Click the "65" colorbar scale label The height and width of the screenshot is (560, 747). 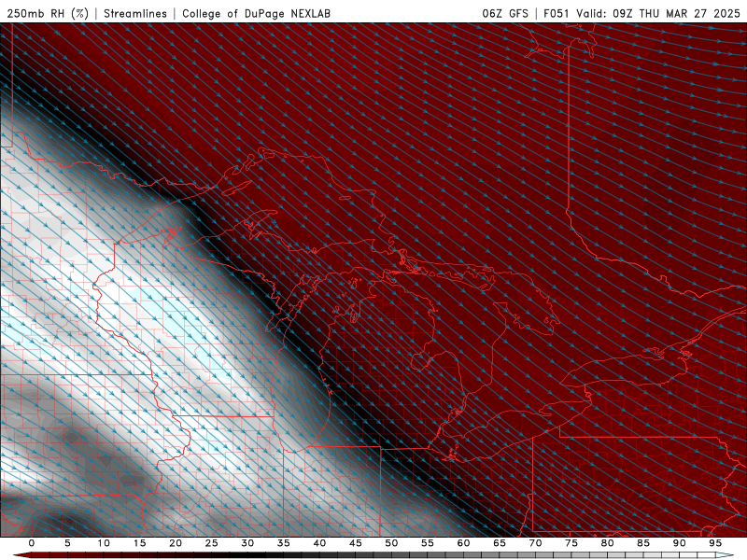[500, 543]
